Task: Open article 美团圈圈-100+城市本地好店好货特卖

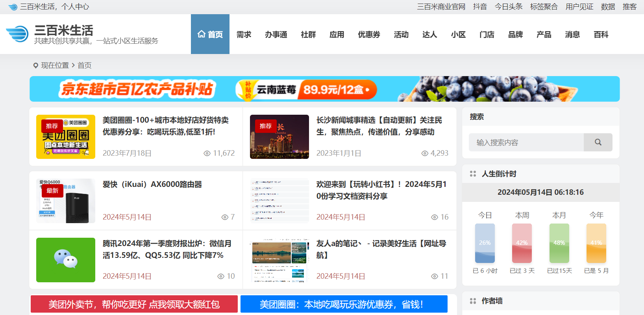Action: click(166, 126)
